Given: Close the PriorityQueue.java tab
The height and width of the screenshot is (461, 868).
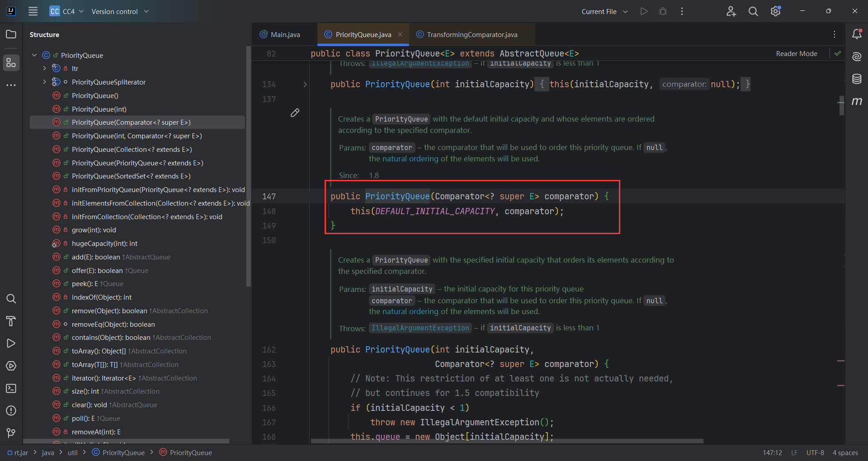Looking at the screenshot, I should (x=400, y=34).
